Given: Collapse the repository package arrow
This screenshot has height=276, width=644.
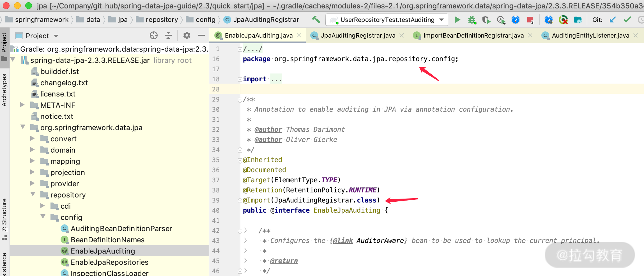Looking at the screenshot, I should tap(33, 194).
